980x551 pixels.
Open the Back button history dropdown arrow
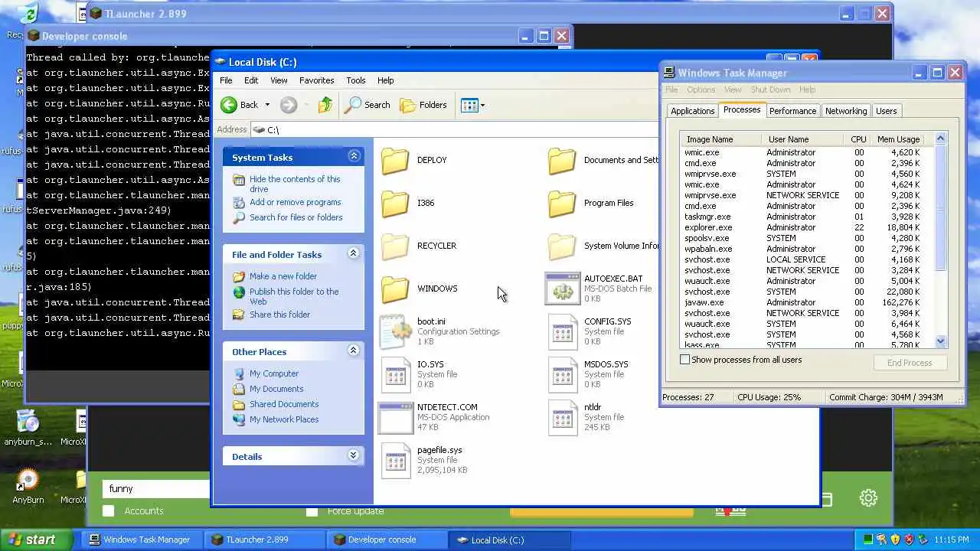point(267,105)
